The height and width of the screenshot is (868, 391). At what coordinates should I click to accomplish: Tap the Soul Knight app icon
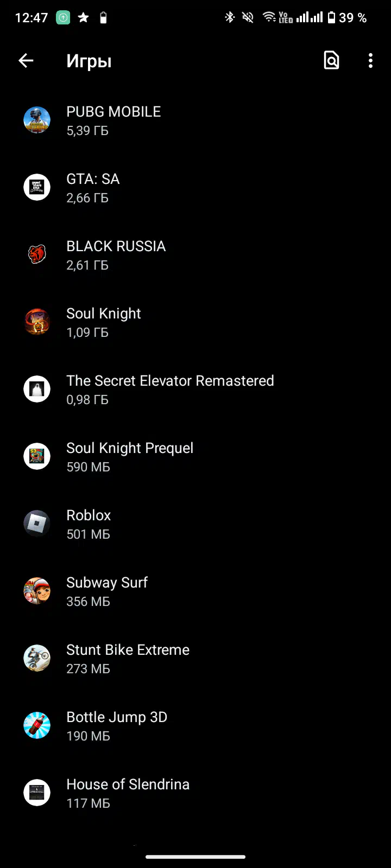pos(37,322)
